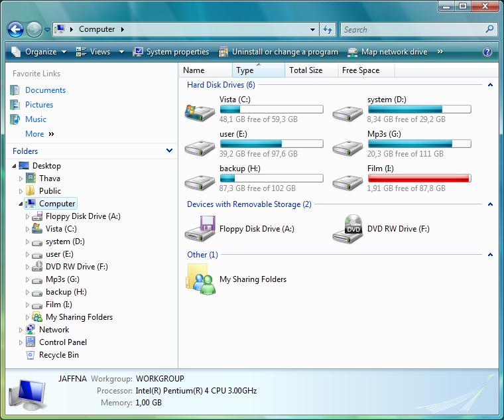Click the Favorite Links heading

point(36,74)
